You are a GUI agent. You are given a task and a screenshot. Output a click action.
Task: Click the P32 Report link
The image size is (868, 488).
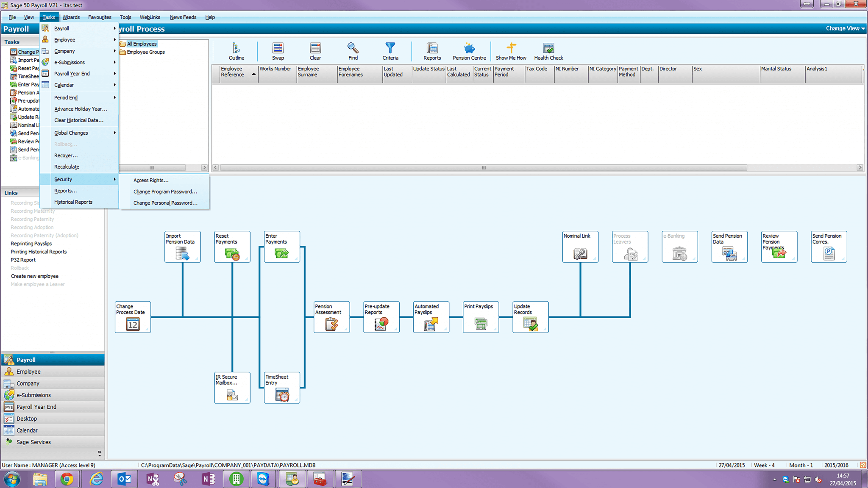coord(23,260)
